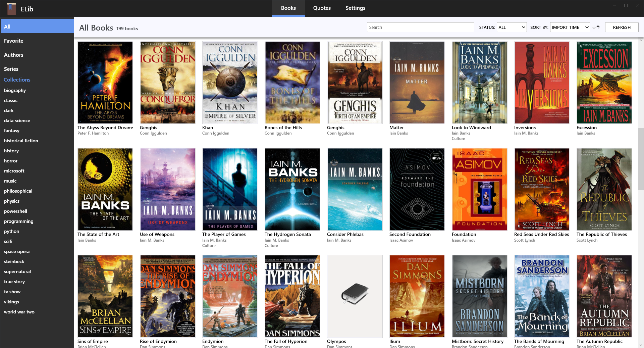Open the Sort By Import Time dropdown

pyautogui.click(x=570, y=28)
